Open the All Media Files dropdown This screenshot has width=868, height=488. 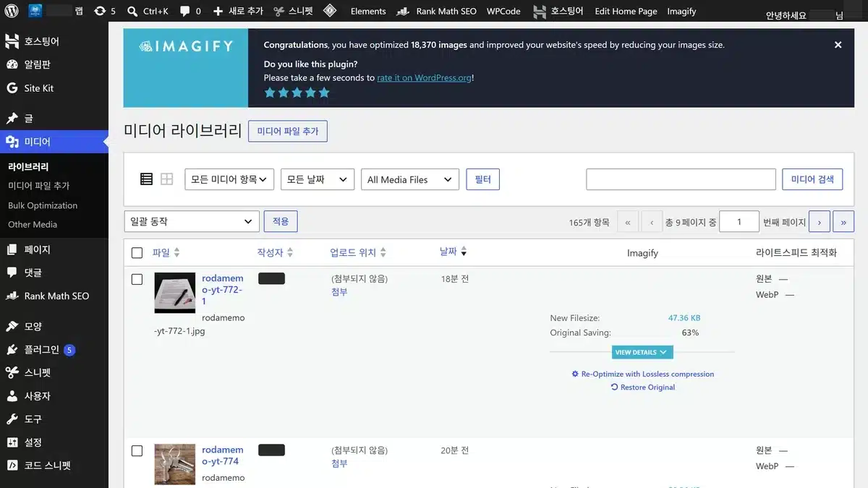point(410,179)
